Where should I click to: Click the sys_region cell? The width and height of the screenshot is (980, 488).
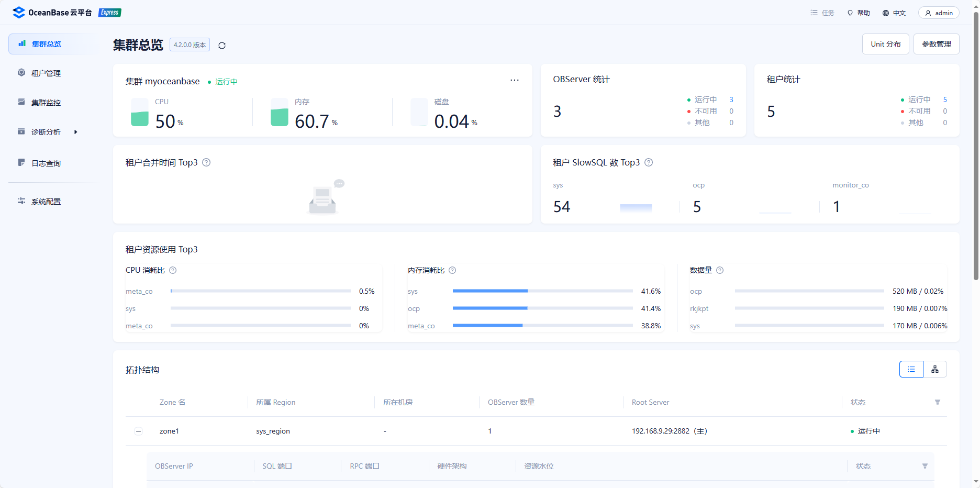click(x=273, y=431)
